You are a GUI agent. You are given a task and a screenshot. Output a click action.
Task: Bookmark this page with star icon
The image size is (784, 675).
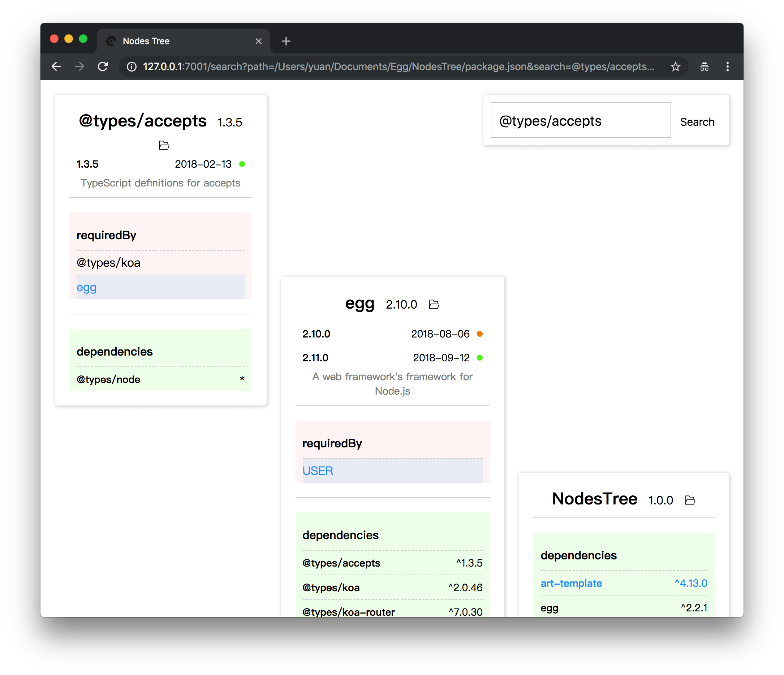click(x=675, y=66)
